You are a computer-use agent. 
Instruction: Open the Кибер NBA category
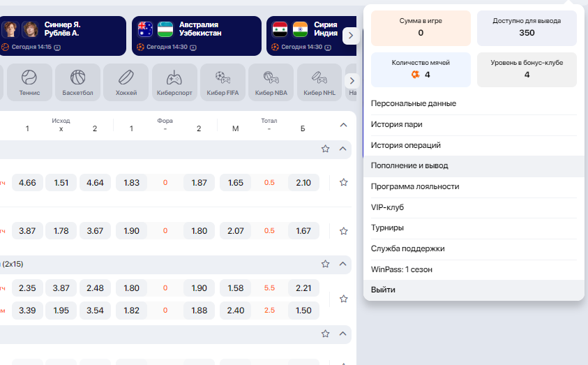[271, 82]
